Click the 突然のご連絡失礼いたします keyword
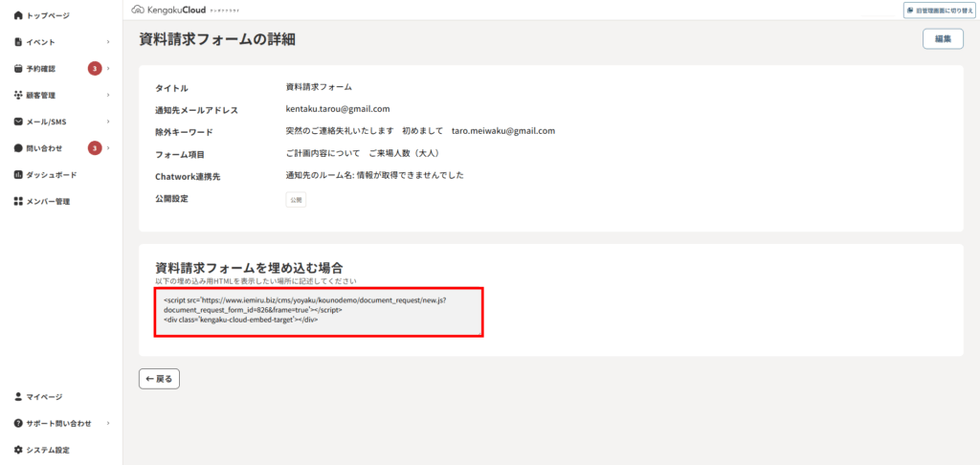 point(340,131)
